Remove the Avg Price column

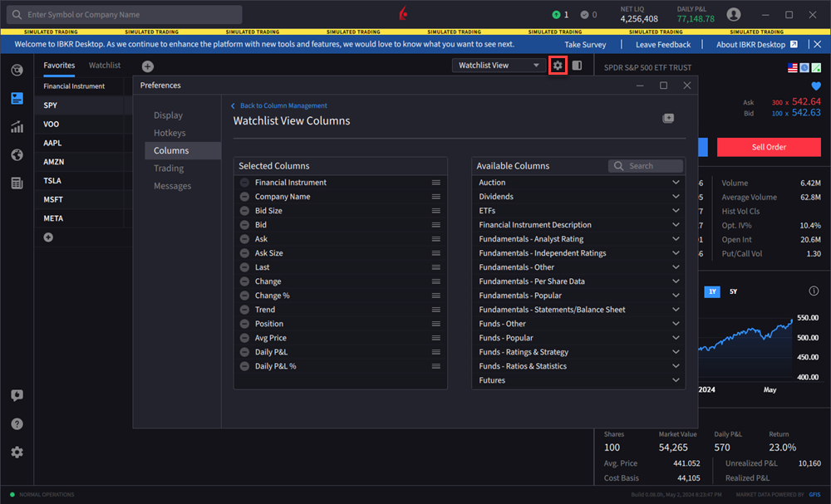(244, 338)
